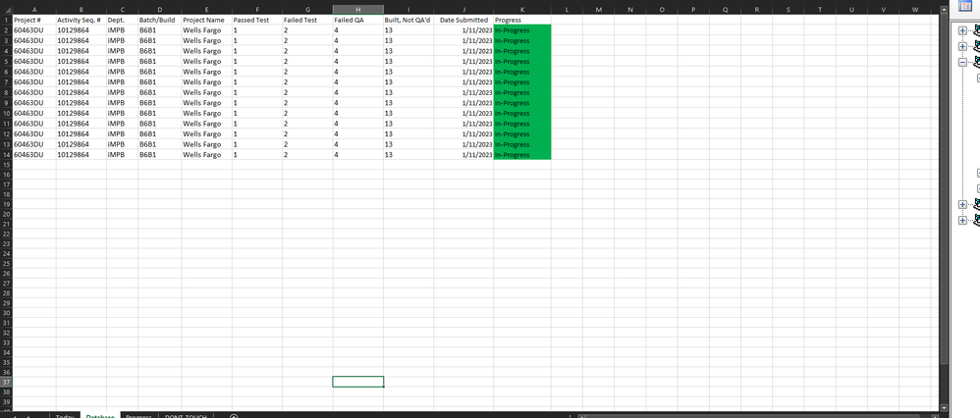The width and height of the screenshot is (980, 418).
Task: Select the 1/11/2023 date in row 13
Action: [463, 144]
